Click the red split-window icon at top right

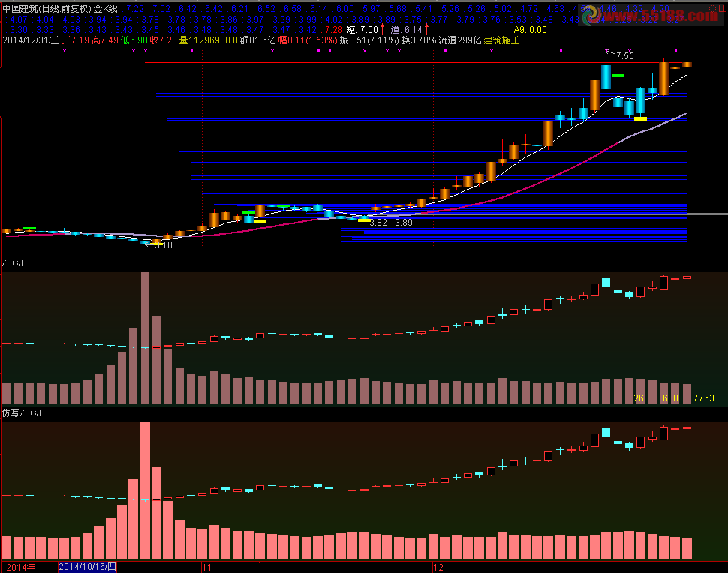pos(723,8)
